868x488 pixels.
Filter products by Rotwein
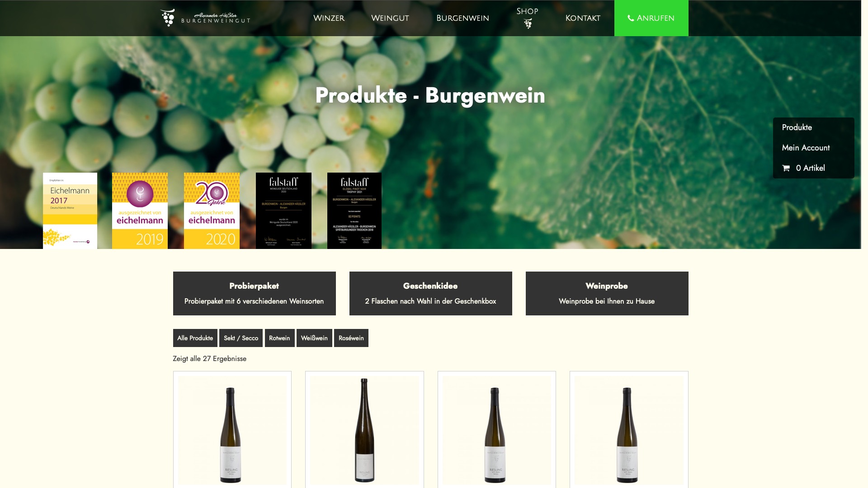pos(279,338)
